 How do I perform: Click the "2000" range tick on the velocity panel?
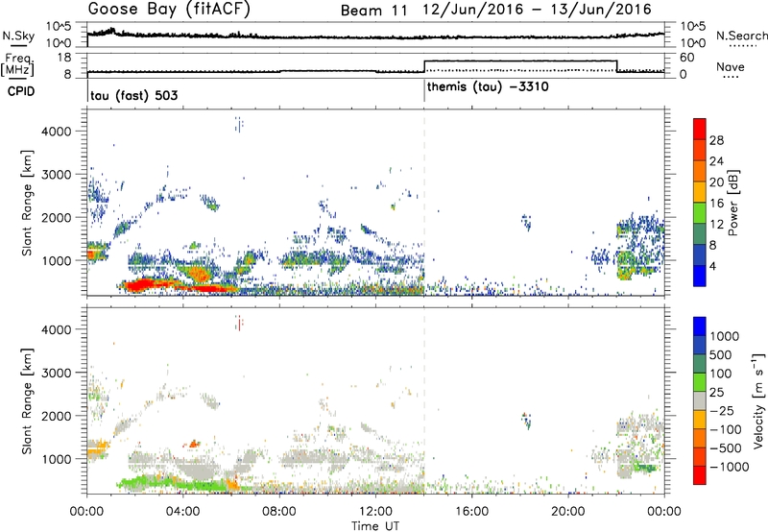point(57,416)
